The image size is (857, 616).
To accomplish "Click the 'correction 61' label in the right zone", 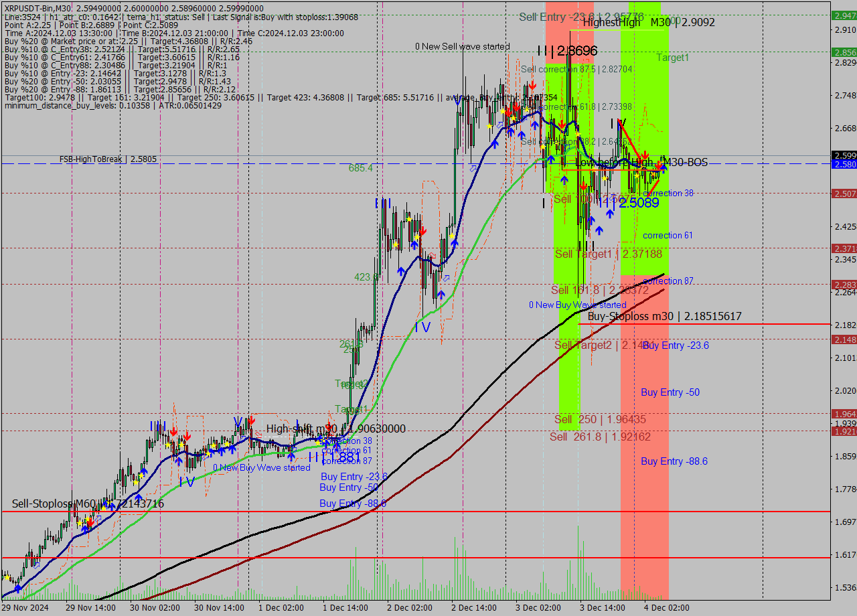I will [668, 235].
